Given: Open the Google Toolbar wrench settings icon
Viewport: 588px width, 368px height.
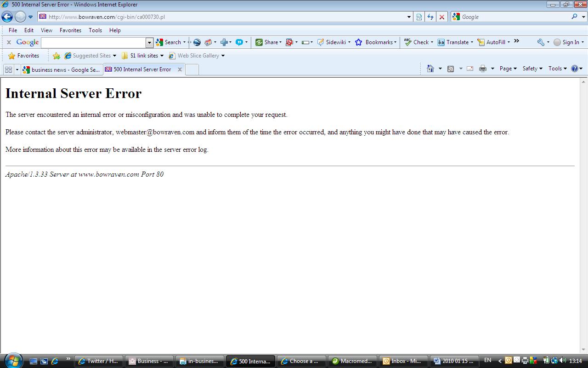Looking at the screenshot, I should coord(541,42).
